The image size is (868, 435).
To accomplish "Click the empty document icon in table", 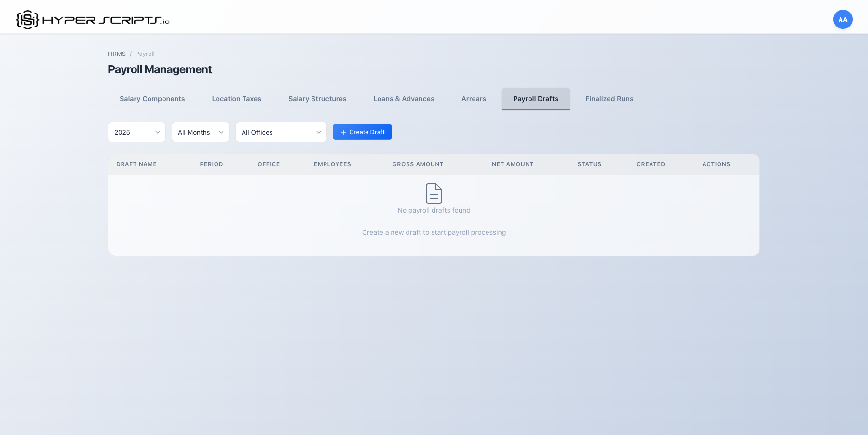I will click(434, 193).
